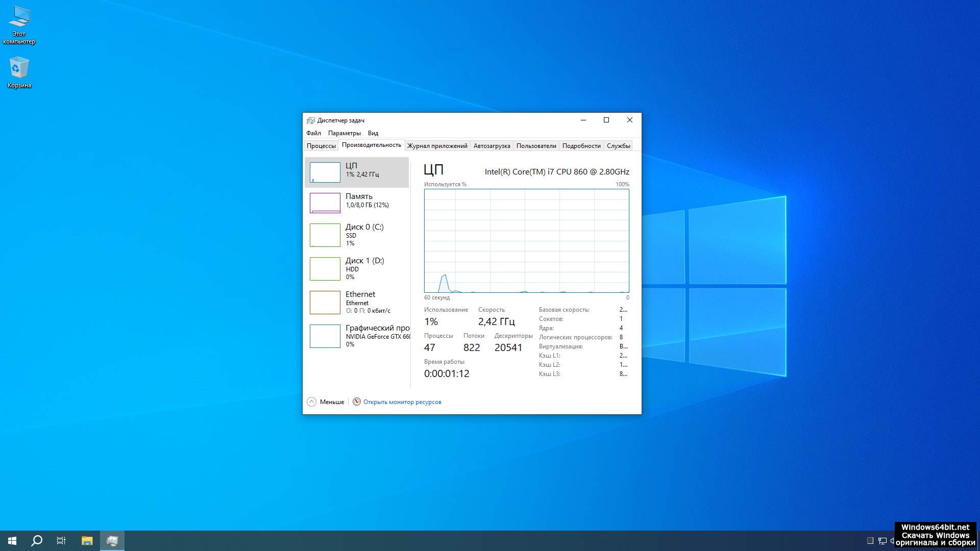
Task: Open the Ethernet network graph item
Action: coord(356,302)
